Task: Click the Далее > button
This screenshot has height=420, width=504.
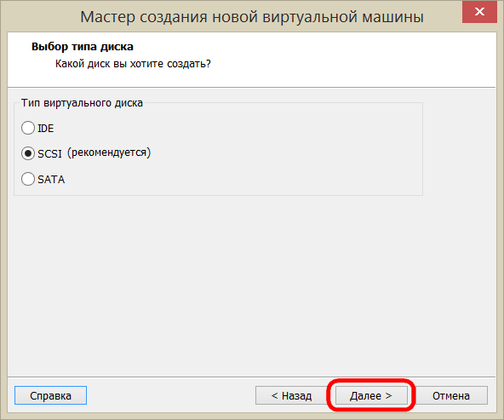Action: 371,395
